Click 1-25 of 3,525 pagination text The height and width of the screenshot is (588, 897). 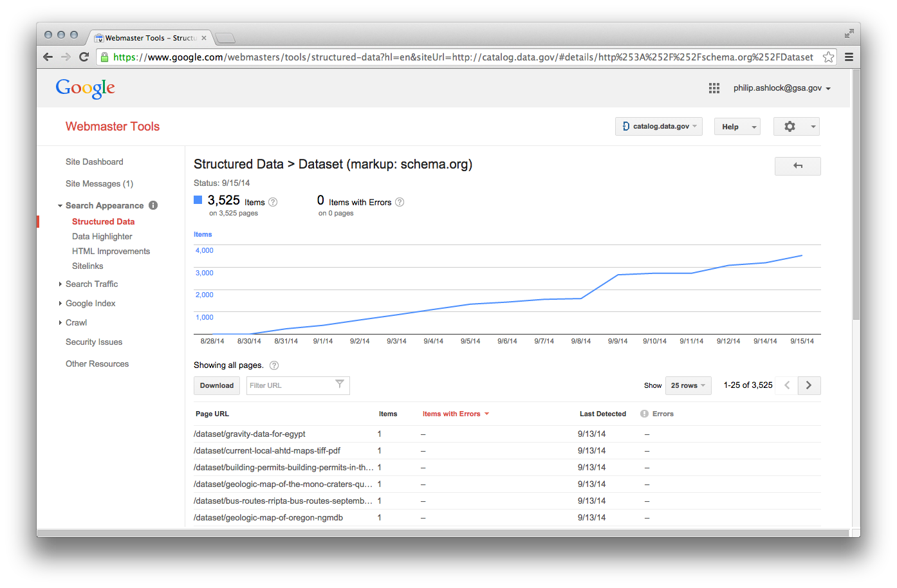(748, 385)
